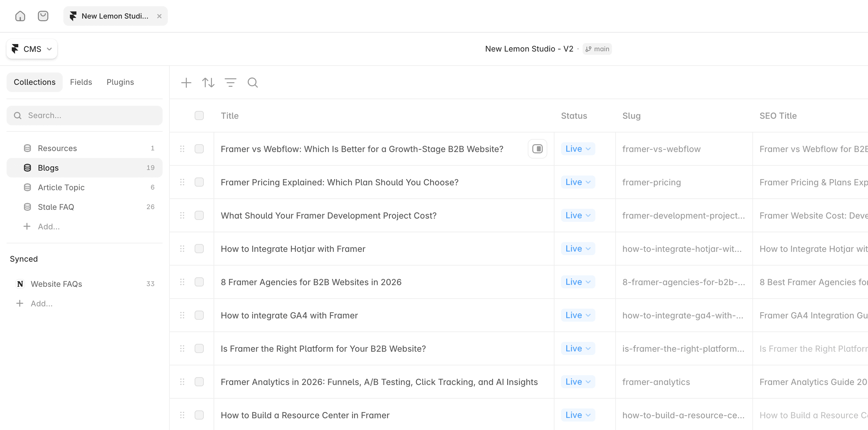Open Live status dropdown for 8 Framer Agencies row
868x430 pixels.
coord(578,282)
